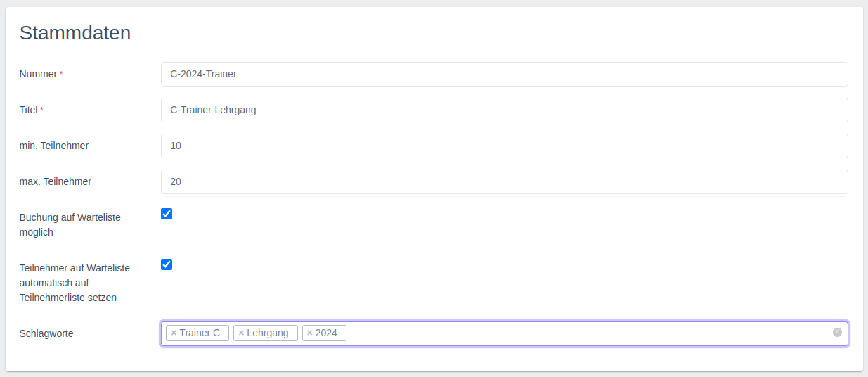Viewport: 868px width, 377px height.
Task: Click the '2024' tag text
Action: [327, 333]
